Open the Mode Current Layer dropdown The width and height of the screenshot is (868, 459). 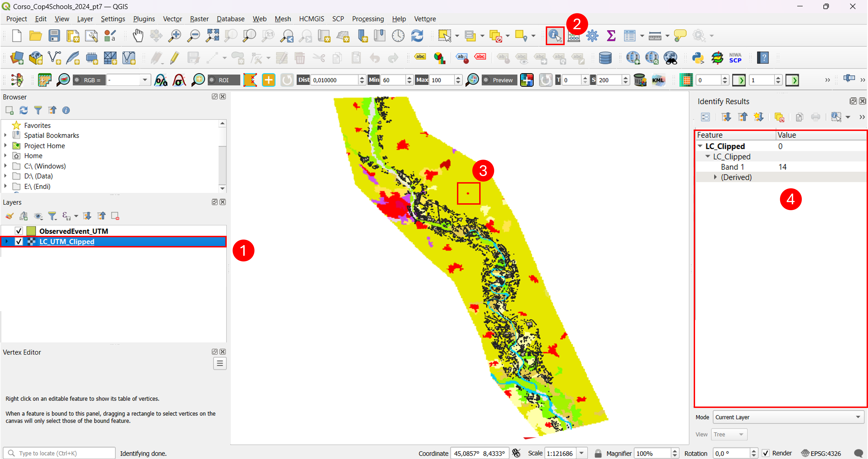tap(788, 417)
